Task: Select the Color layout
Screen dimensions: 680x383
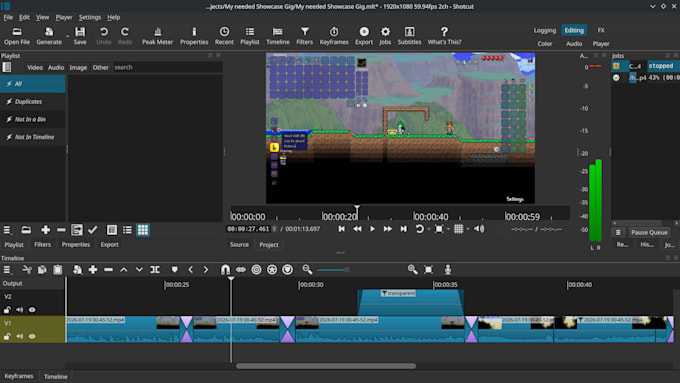Action: pos(545,44)
